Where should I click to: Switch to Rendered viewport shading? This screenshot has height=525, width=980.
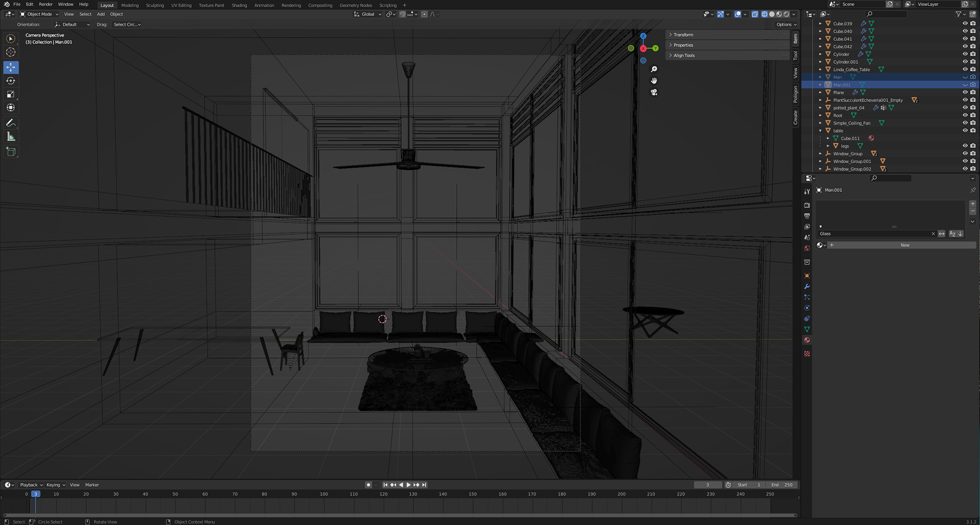[787, 14]
